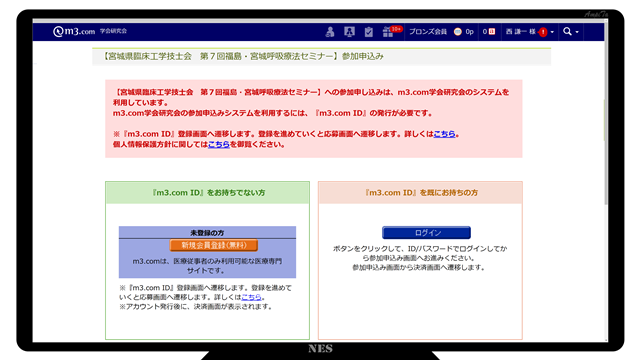Click the 新規会員登録(無料) button

point(213,245)
